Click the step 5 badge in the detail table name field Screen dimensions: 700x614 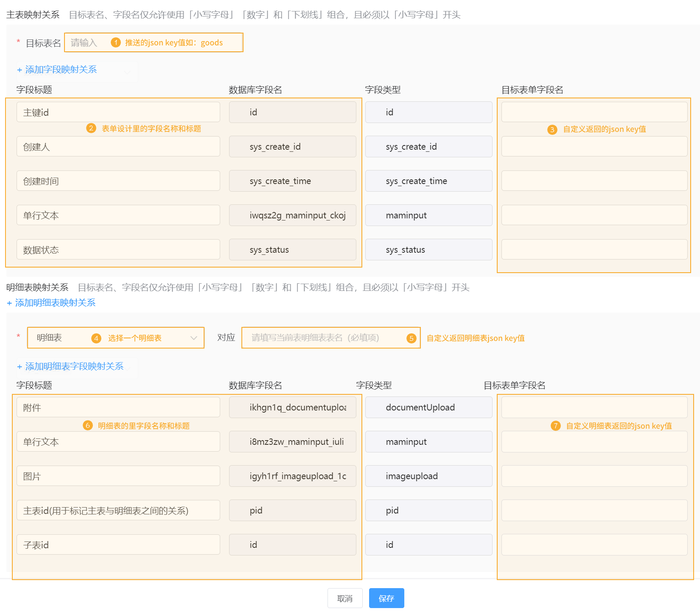pyautogui.click(x=411, y=338)
